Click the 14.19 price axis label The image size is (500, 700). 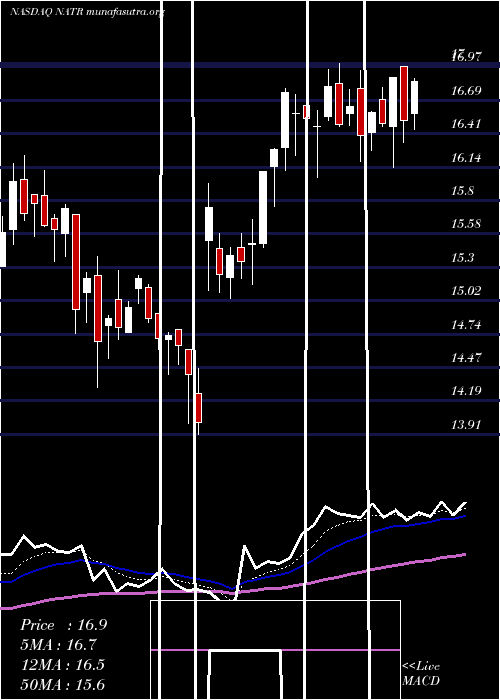[x=467, y=391]
